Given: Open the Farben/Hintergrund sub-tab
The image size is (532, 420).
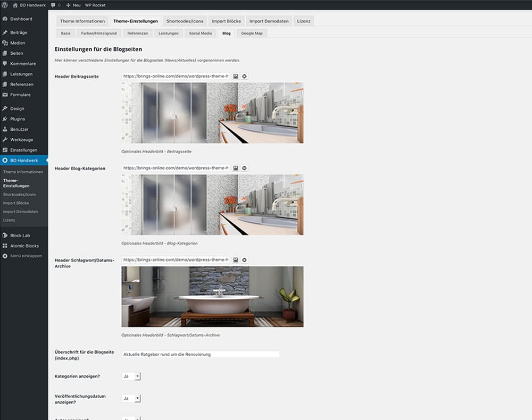Looking at the screenshot, I should click(x=99, y=33).
